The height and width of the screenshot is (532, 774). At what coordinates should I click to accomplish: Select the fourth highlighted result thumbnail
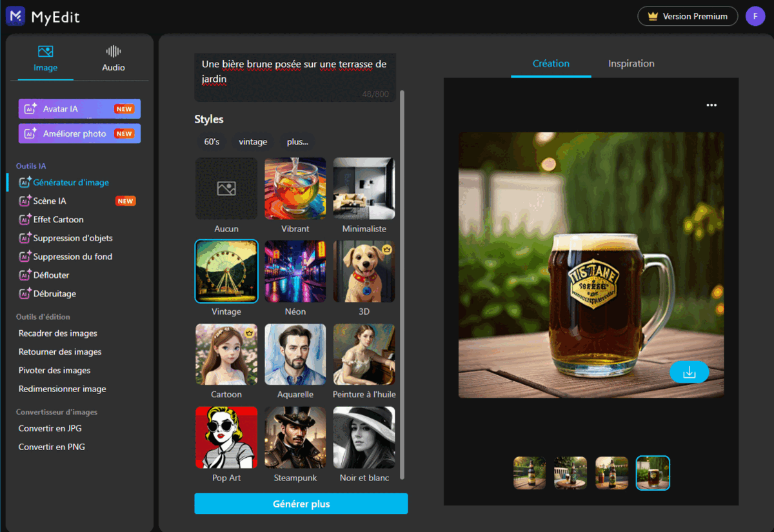pos(653,473)
